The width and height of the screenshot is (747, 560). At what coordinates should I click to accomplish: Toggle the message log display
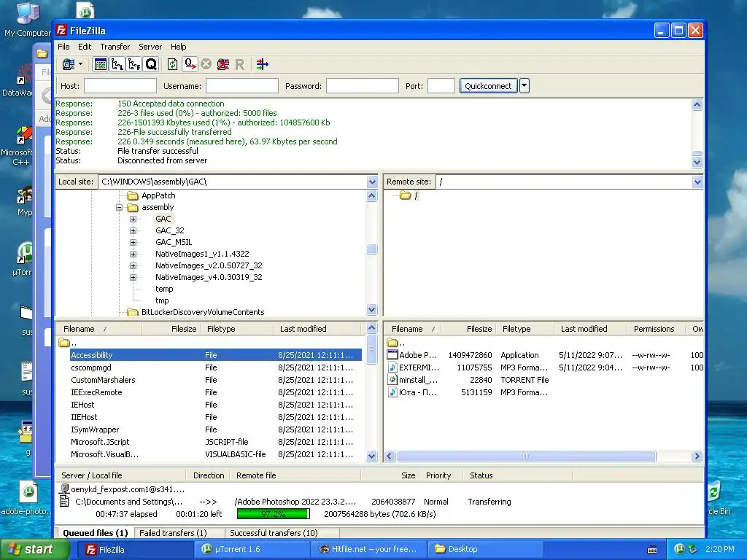tap(101, 64)
